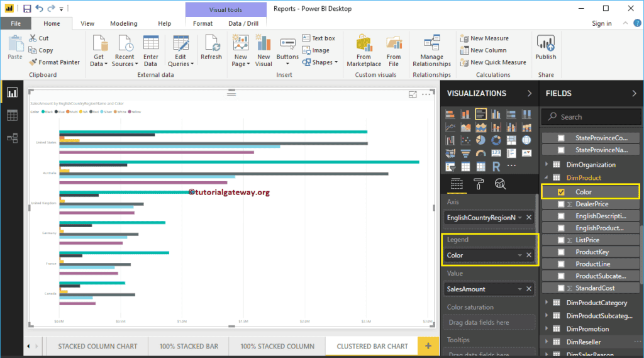This screenshot has width=644, height=358.
Task: Click Sign in link
Action: click(x=602, y=23)
